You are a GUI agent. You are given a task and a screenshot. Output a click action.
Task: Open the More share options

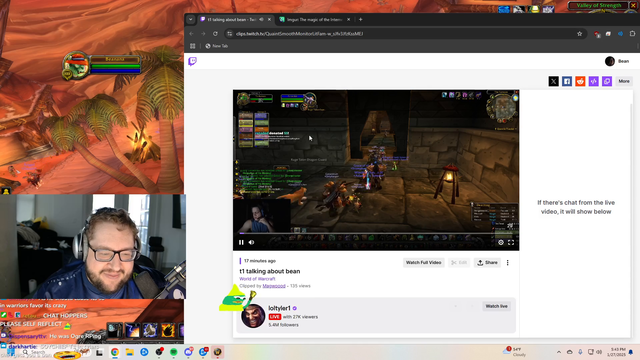pyautogui.click(x=624, y=81)
